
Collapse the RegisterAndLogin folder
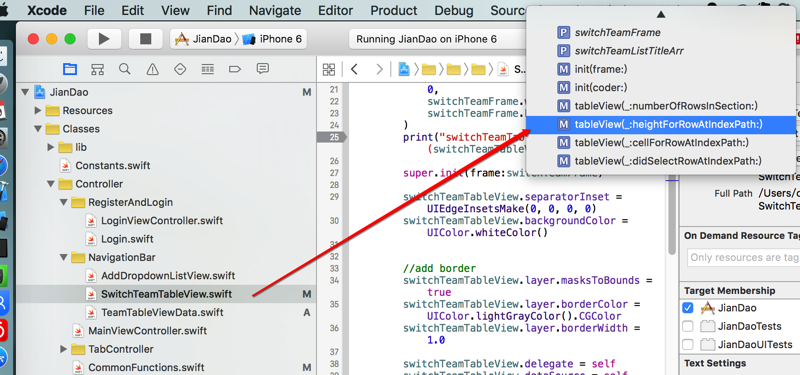[x=64, y=203]
